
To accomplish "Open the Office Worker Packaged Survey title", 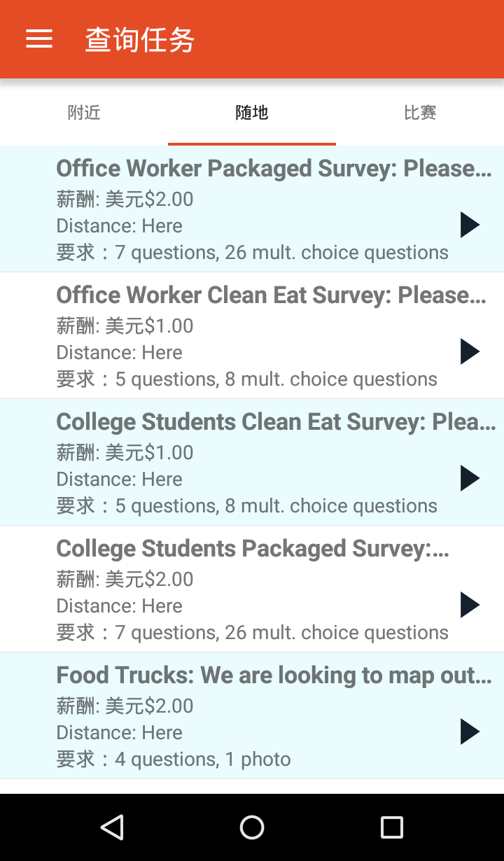I will [x=274, y=169].
